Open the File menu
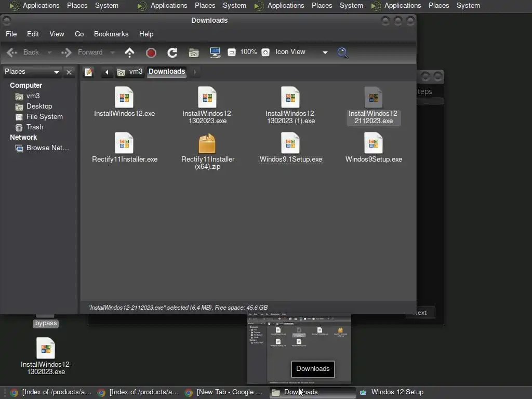The image size is (532, 399). (x=11, y=34)
